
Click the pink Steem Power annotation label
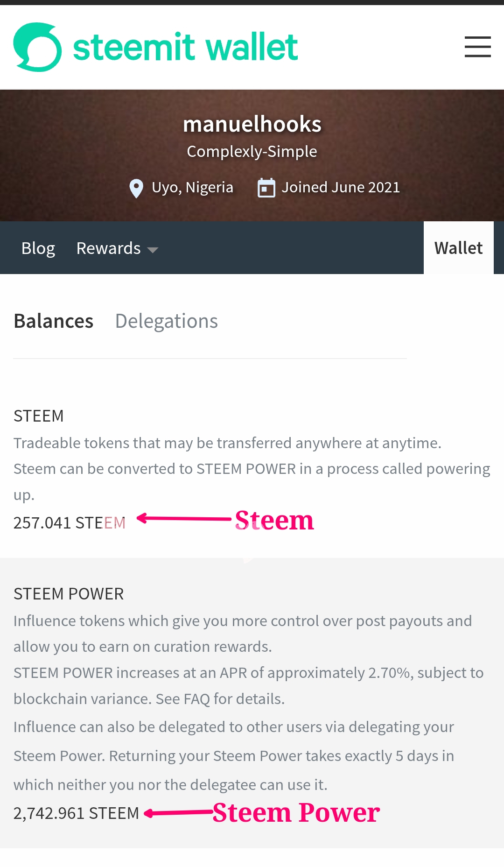(x=296, y=812)
